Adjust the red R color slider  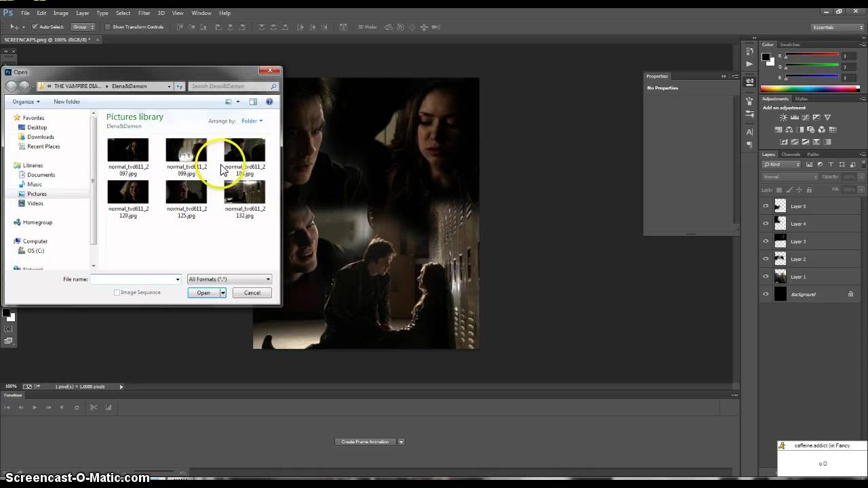(812, 56)
